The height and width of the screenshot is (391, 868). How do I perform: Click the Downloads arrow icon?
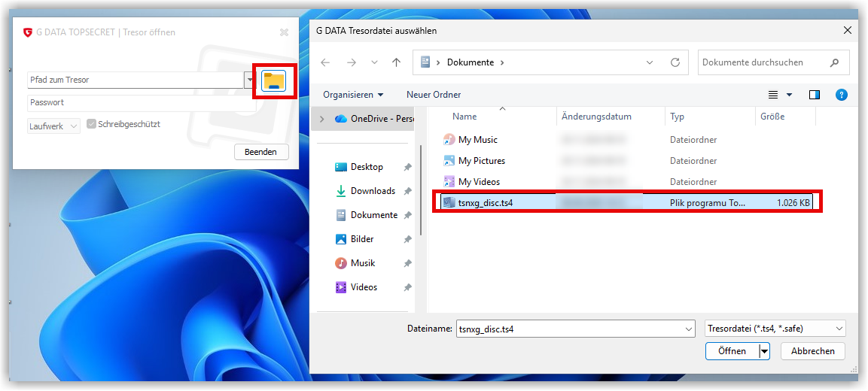pos(341,191)
